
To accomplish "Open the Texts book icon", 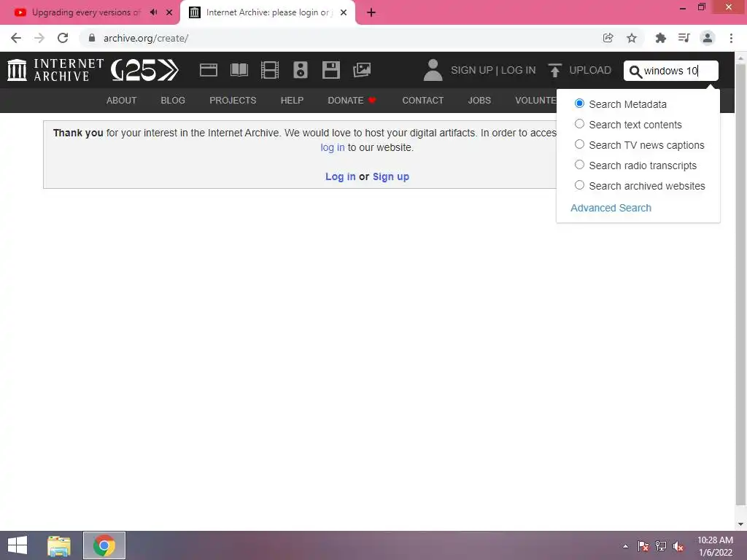I will pyautogui.click(x=239, y=70).
